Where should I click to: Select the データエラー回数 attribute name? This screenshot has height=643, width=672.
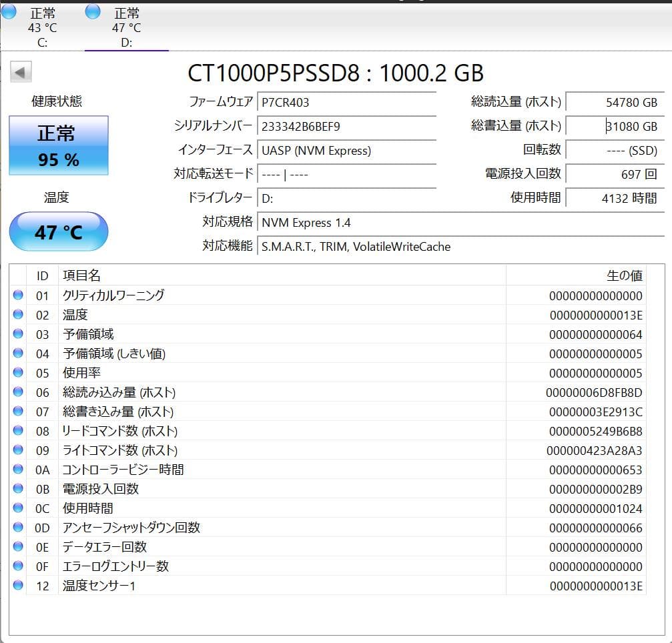point(105,547)
